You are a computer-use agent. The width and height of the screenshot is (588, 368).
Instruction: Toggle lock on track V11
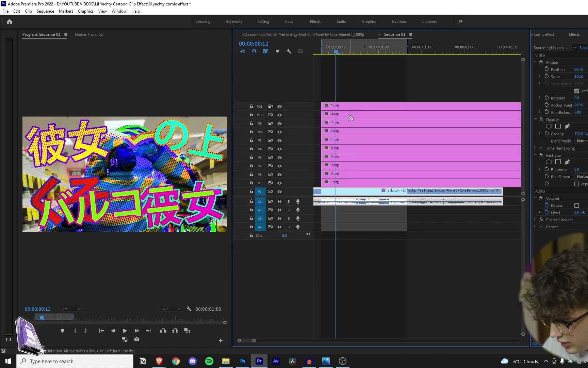coord(251,106)
